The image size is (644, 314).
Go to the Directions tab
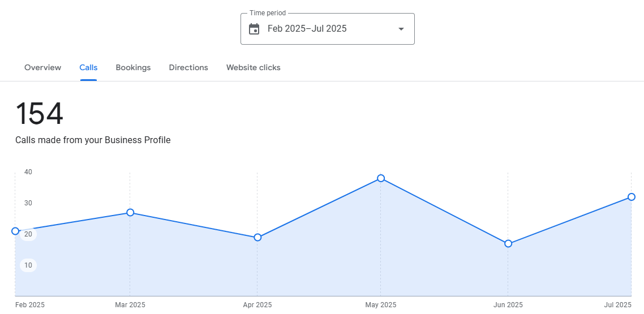pos(188,68)
